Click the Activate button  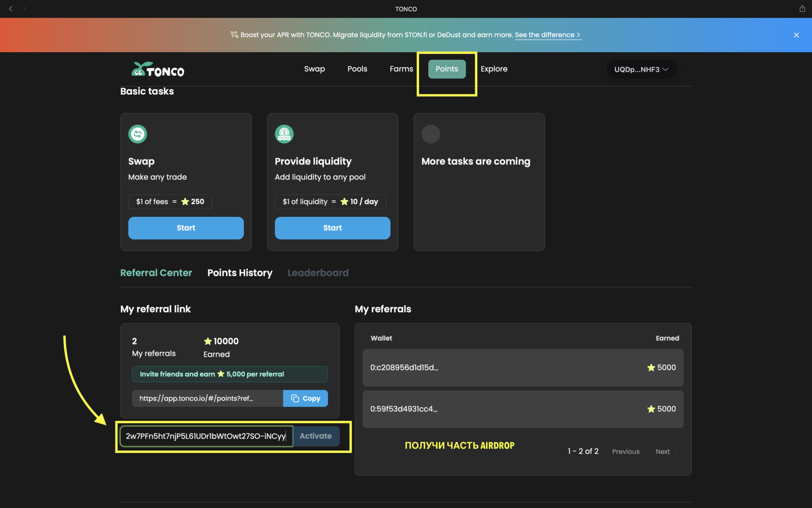[316, 436]
